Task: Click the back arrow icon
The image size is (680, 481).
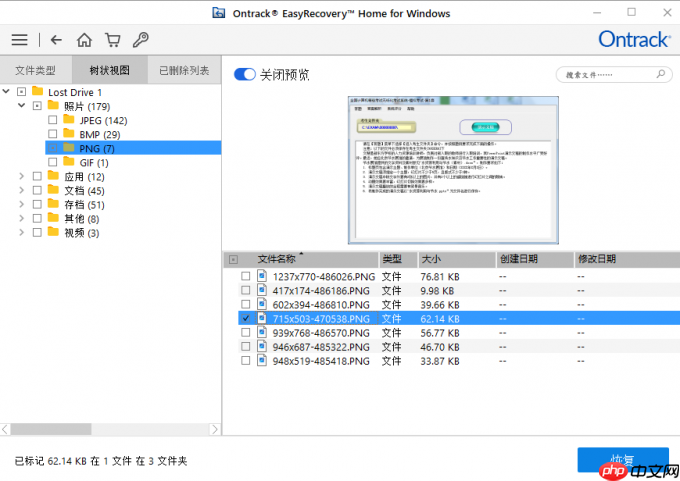Action: (x=56, y=40)
